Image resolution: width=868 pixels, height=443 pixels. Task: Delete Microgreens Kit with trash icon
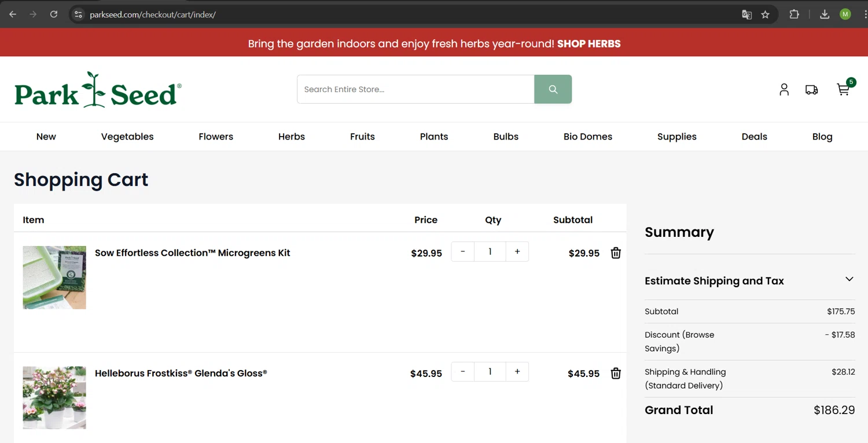click(x=616, y=253)
